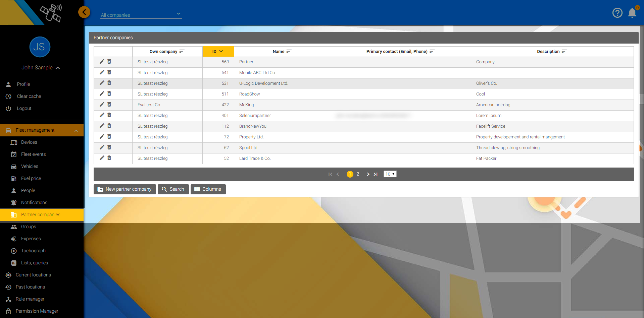Open Vehicles in sidebar menu
Image resolution: width=644 pixels, height=318 pixels.
point(30,167)
